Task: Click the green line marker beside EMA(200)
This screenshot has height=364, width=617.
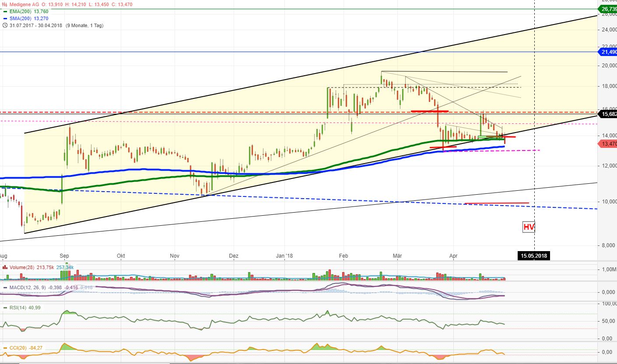Action: point(5,12)
